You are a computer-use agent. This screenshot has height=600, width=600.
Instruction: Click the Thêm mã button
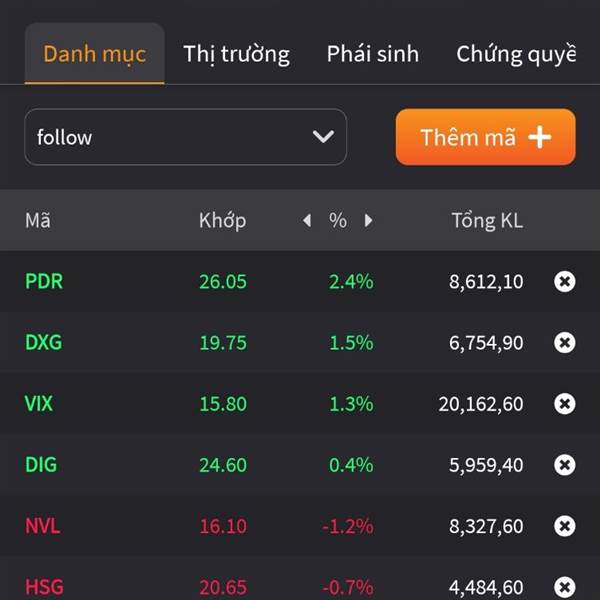pyautogui.click(x=486, y=137)
